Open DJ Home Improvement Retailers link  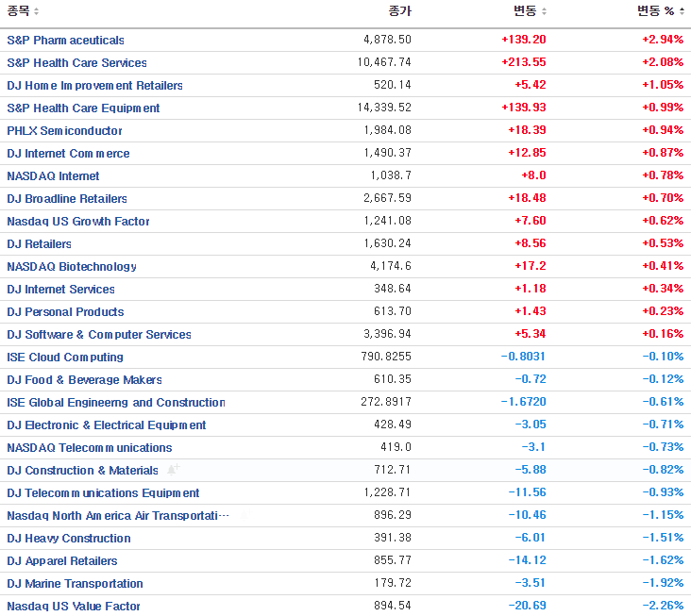pos(94,86)
